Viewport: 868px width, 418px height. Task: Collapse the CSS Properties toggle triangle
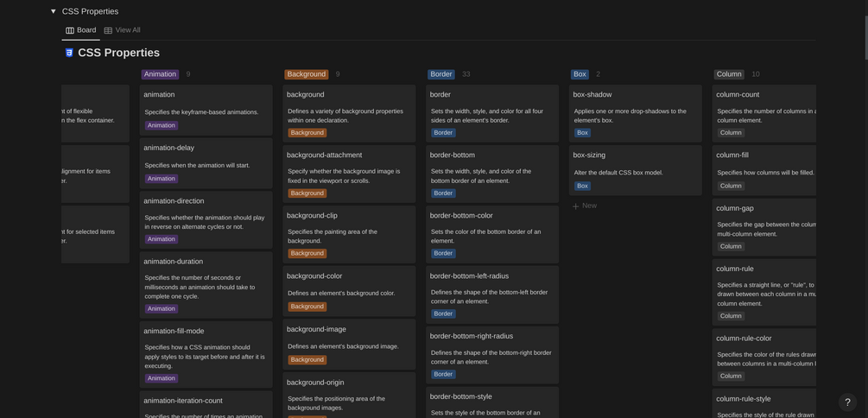click(x=54, y=11)
